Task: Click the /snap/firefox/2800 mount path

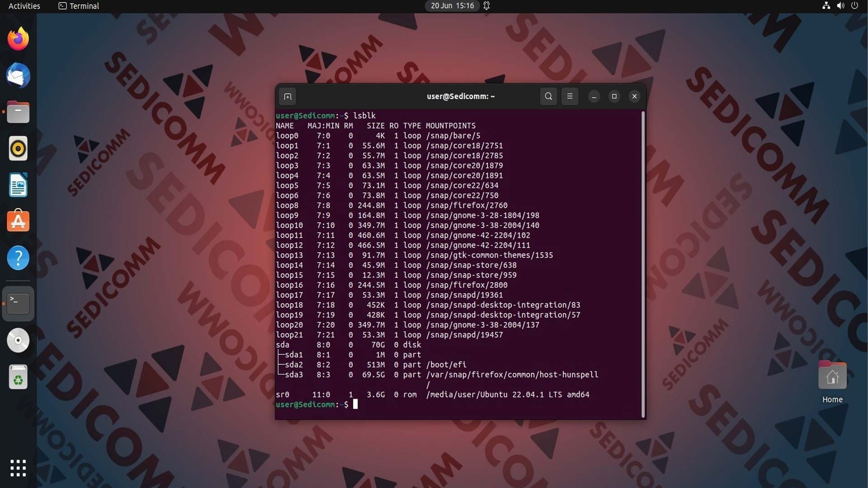Action: (x=467, y=285)
